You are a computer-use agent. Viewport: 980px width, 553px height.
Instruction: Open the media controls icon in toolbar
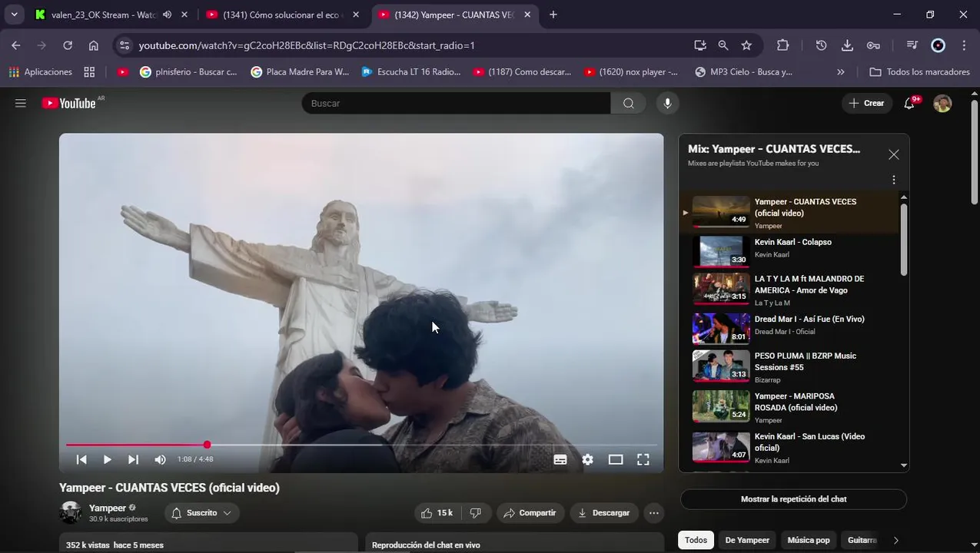coord(912,45)
